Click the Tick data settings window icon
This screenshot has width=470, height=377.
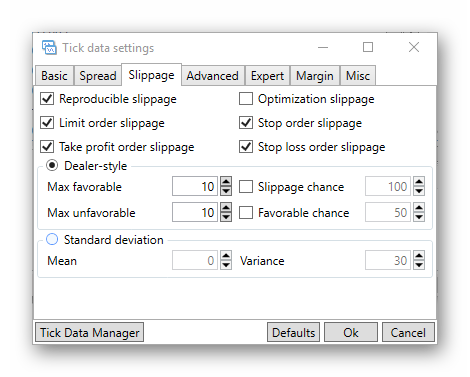49,48
